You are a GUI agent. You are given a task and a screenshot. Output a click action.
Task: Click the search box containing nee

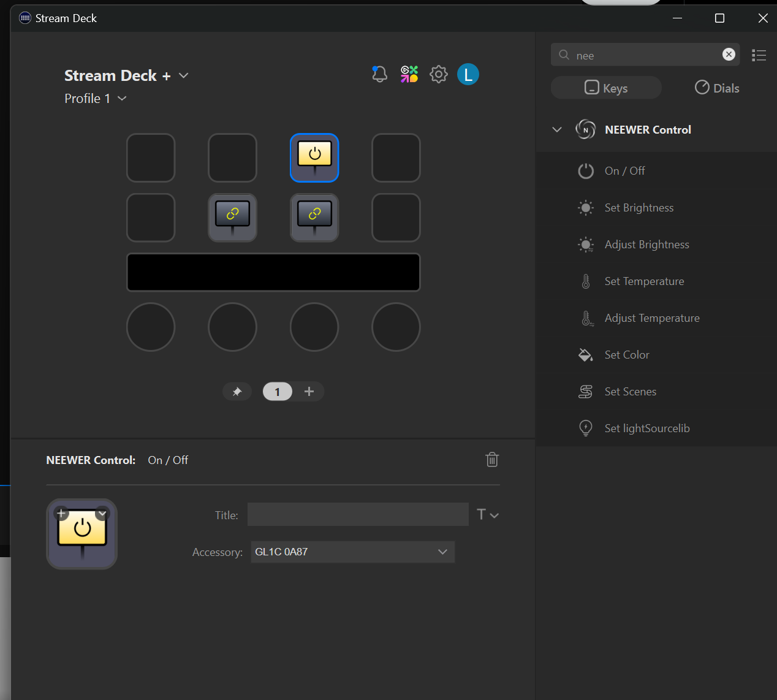(645, 55)
